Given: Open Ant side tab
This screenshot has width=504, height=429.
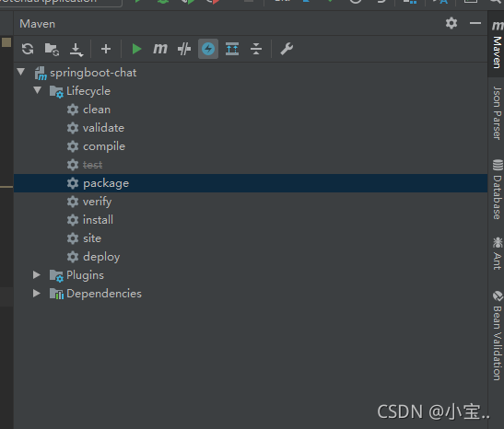Looking at the screenshot, I should (x=498, y=253).
